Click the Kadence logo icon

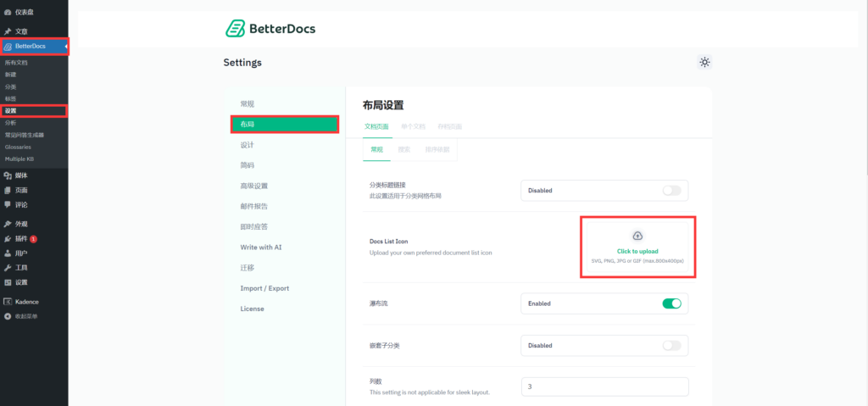point(8,302)
